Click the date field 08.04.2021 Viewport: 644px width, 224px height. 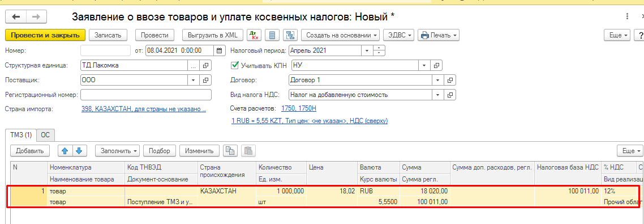point(180,50)
